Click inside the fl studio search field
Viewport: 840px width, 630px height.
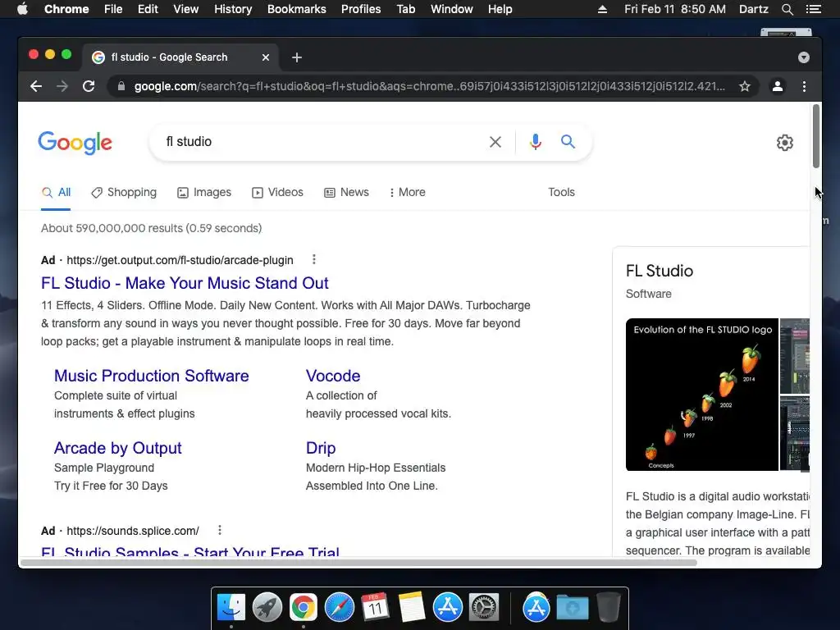click(322, 142)
